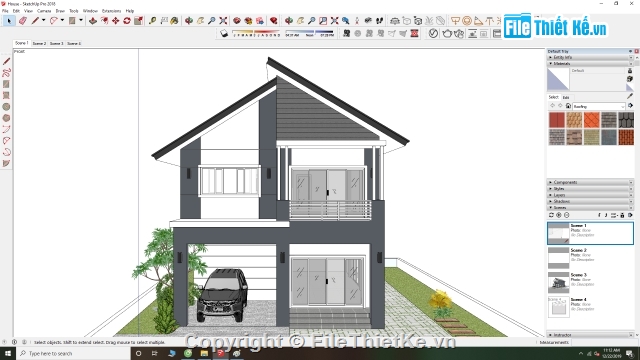Go to the materials Home library icon
Viewport: 640px width, 360px height.
tap(568, 106)
